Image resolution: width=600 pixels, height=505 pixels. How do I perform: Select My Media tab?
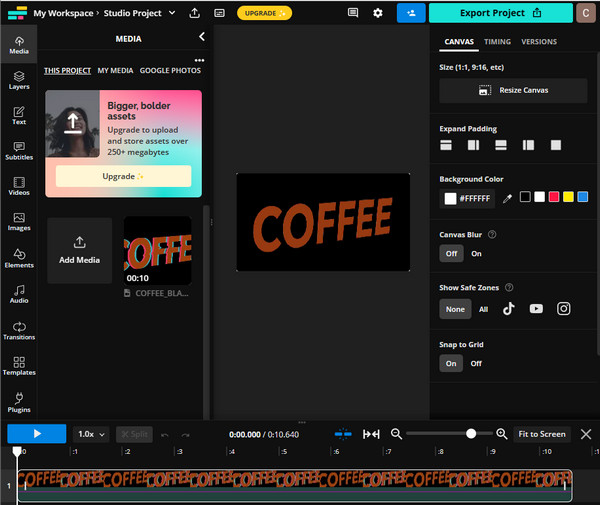click(x=115, y=70)
